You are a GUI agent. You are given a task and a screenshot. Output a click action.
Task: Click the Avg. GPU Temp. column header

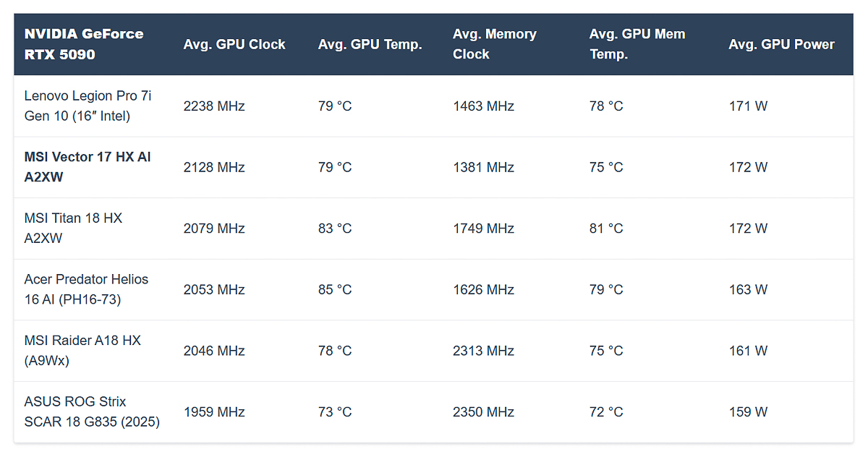point(370,44)
